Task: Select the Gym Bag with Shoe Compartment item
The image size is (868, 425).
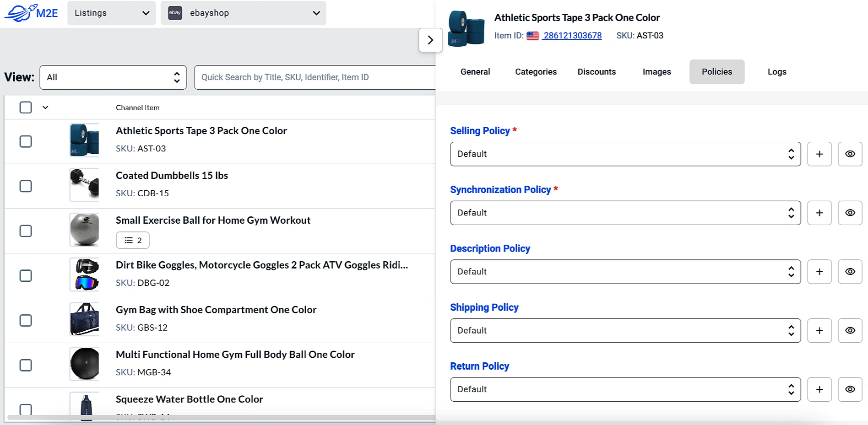Action: [x=26, y=320]
